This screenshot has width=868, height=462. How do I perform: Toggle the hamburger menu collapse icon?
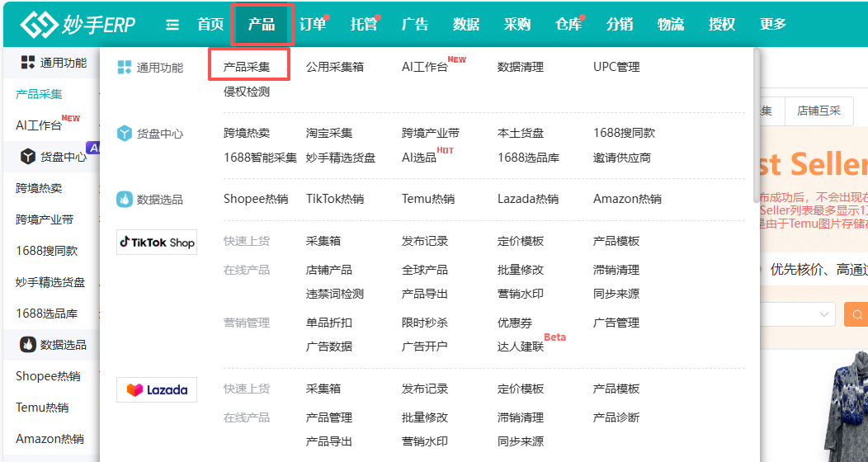[172, 25]
